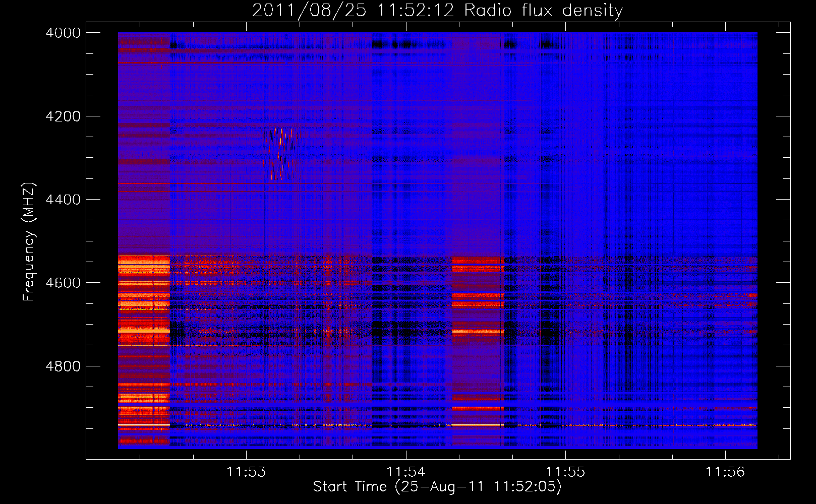Click the 4000 frequency tick label
The image size is (816, 504).
coord(63,33)
